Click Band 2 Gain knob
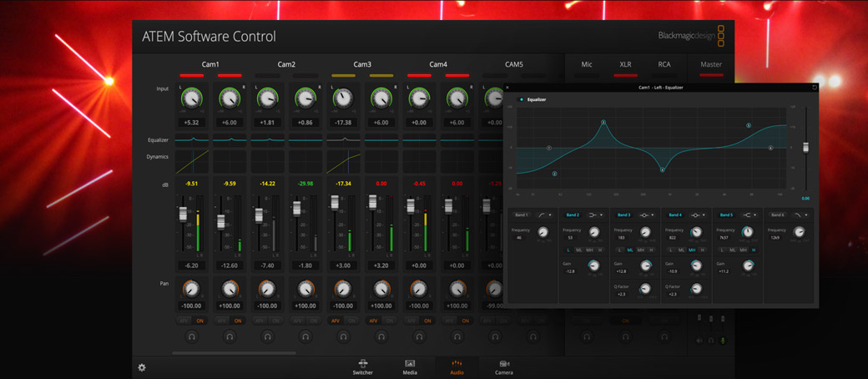The height and width of the screenshot is (379, 868). [593, 265]
